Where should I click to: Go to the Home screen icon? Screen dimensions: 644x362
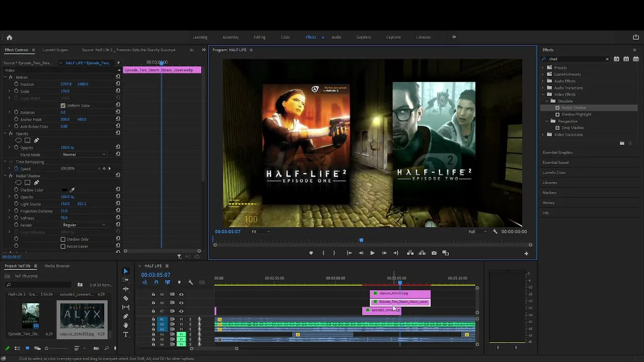point(9,37)
